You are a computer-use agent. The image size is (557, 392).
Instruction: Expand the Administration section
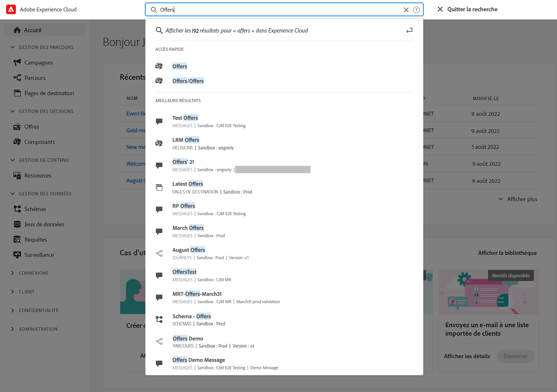[13, 329]
